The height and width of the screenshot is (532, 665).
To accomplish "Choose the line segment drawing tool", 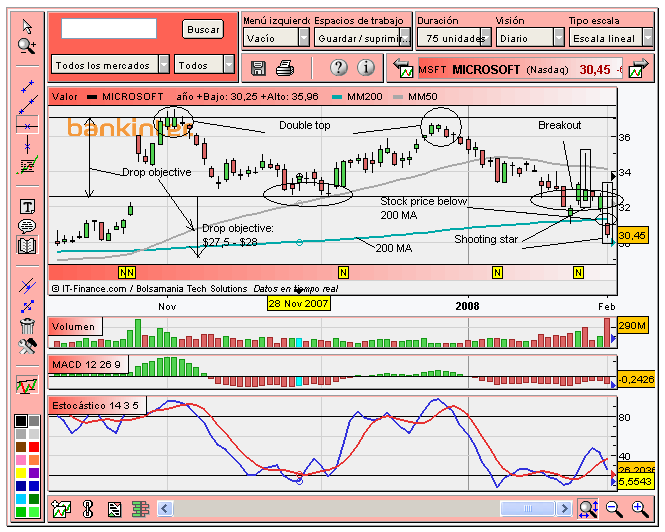I will coord(27,86).
